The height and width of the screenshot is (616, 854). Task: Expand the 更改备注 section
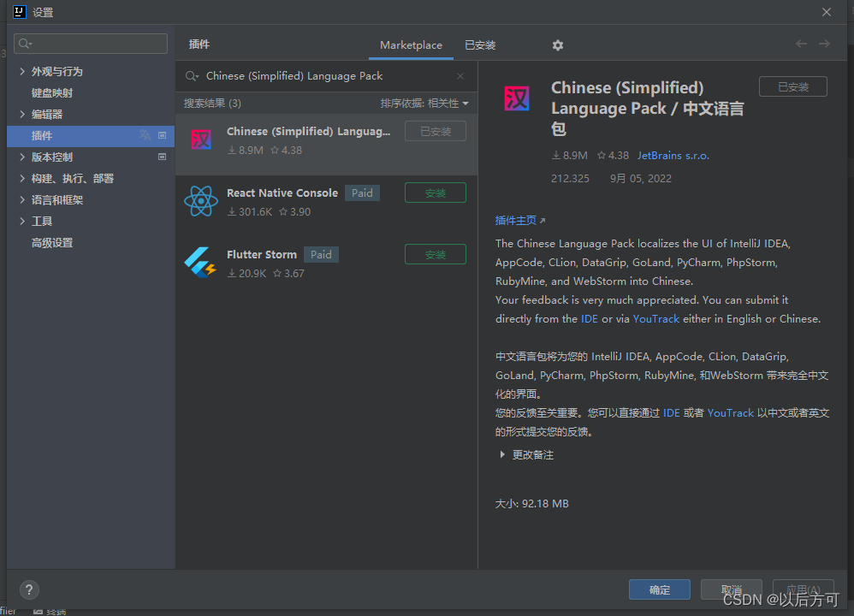[x=502, y=454]
